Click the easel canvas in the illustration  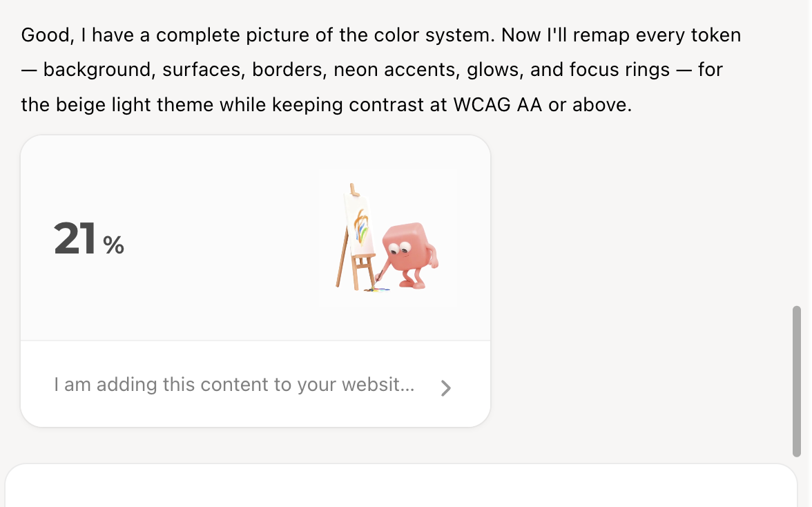[359, 224]
